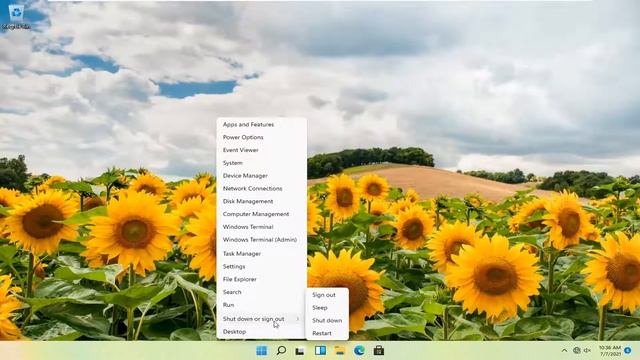Select Sign out in the submenu

coord(327,295)
